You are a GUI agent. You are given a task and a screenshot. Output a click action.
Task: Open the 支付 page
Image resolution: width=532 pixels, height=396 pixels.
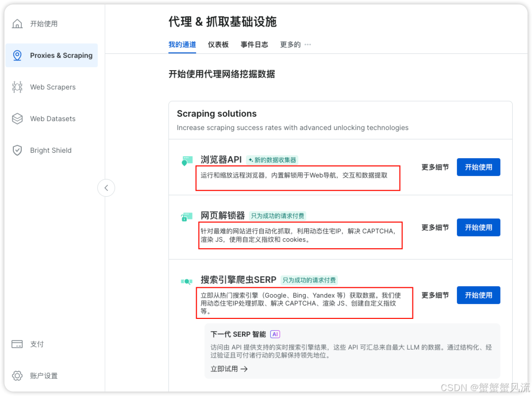tap(51, 344)
